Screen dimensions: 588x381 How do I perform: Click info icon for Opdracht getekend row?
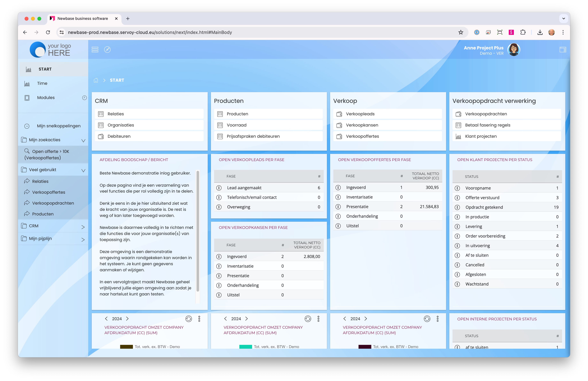(x=457, y=207)
